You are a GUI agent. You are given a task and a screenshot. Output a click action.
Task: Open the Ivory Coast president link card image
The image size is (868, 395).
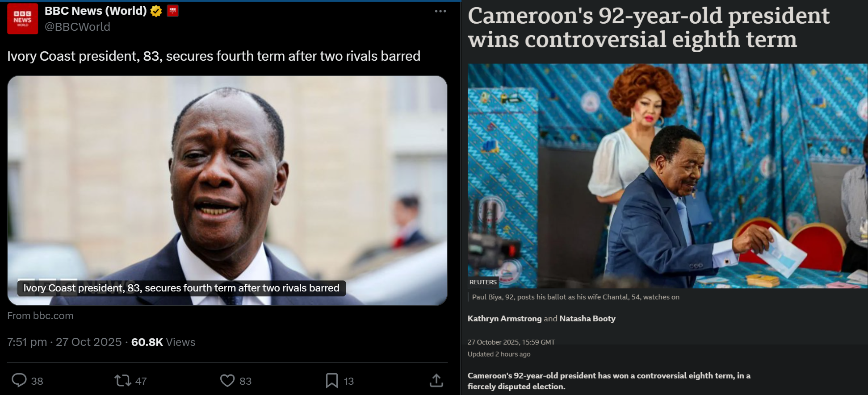[227, 191]
